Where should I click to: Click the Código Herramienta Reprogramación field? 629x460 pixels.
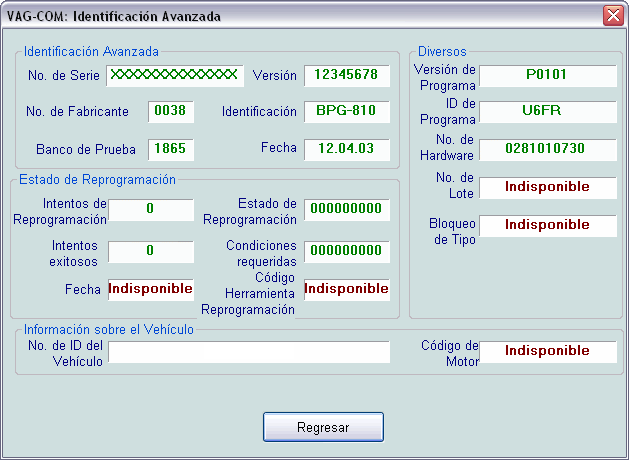346,289
